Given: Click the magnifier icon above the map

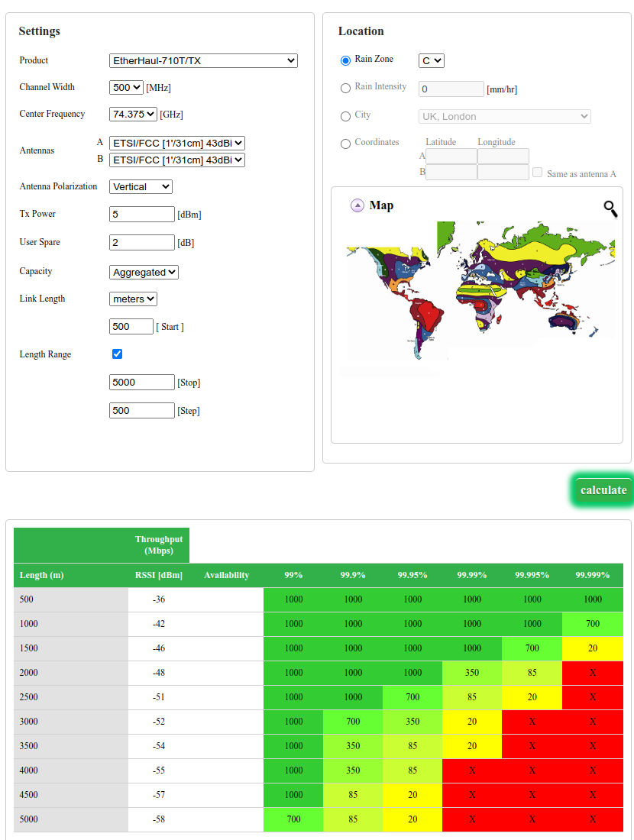Looking at the screenshot, I should (610, 208).
